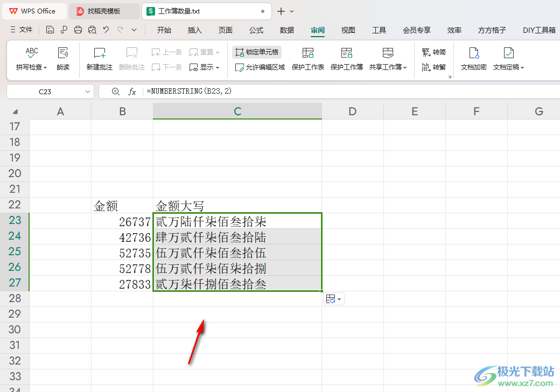Click Document Encryption (文档加密)
The image size is (560, 392).
tap(473, 59)
